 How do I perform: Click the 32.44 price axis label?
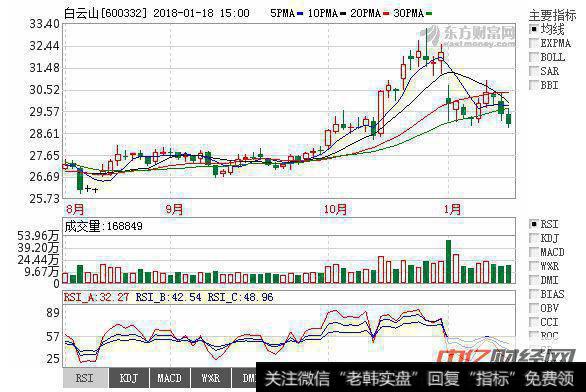pyautogui.click(x=44, y=46)
